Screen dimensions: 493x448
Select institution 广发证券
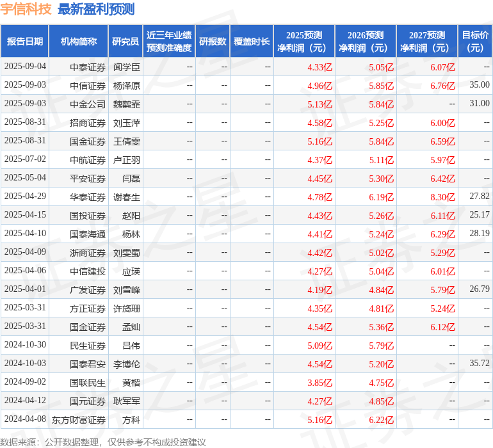(88, 289)
